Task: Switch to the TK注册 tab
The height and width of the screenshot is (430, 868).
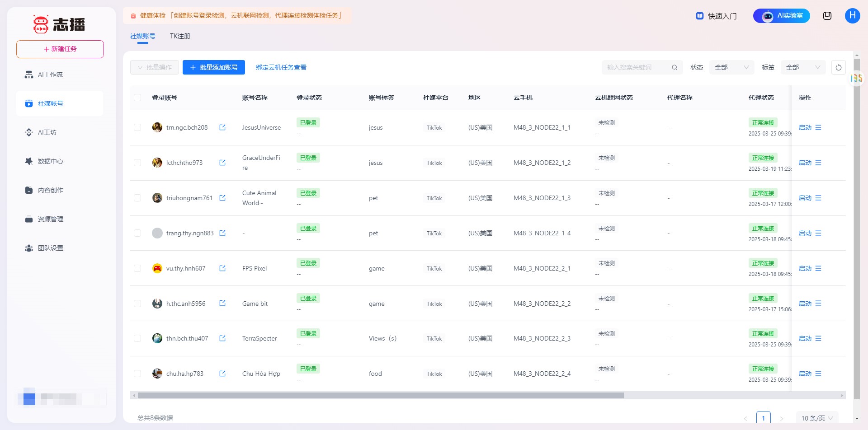Action: [x=180, y=36]
